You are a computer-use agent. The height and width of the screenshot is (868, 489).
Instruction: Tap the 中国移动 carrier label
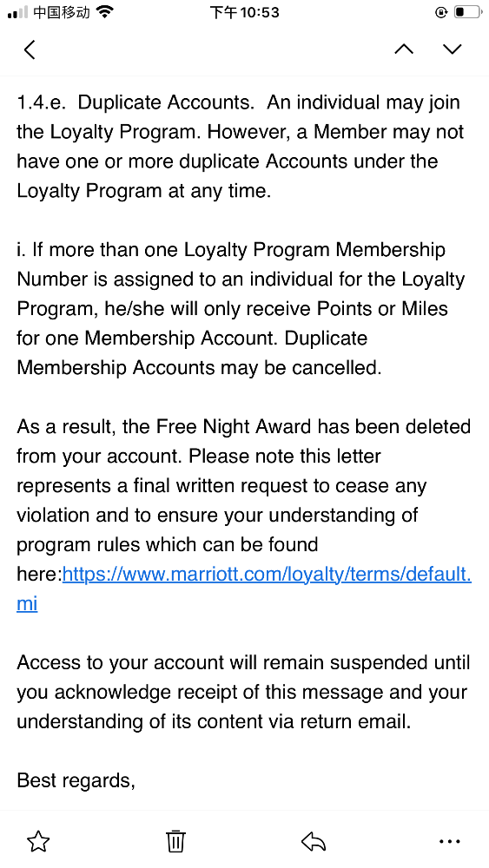click(62, 12)
